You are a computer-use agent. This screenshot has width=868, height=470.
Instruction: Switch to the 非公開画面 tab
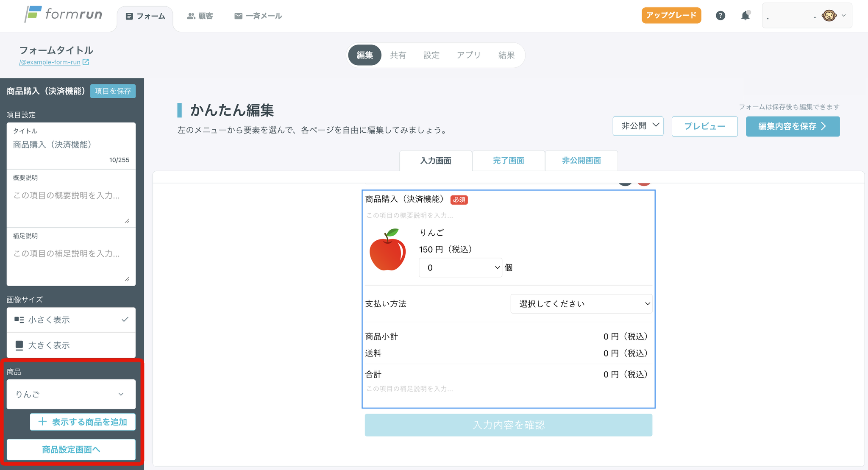pyautogui.click(x=581, y=161)
